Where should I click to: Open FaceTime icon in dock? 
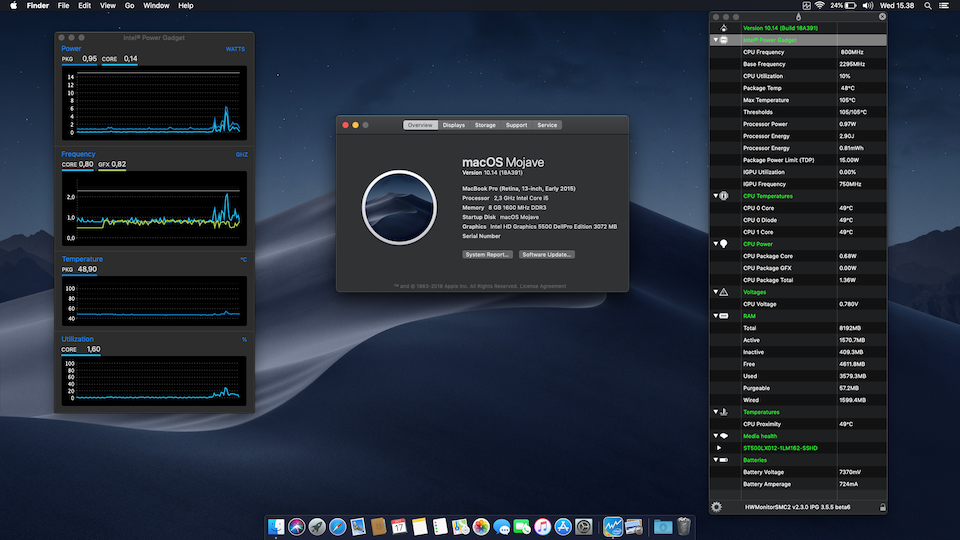pos(522,527)
